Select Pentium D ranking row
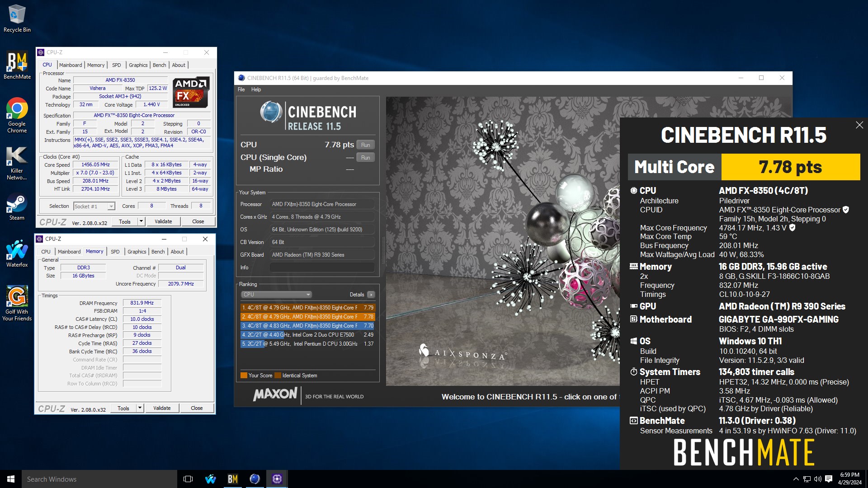 click(307, 344)
